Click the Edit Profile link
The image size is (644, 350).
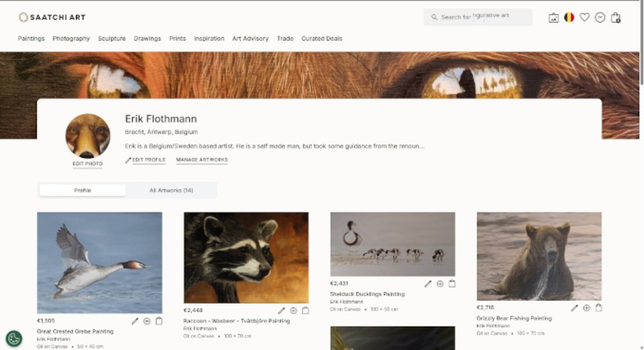pos(149,160)
